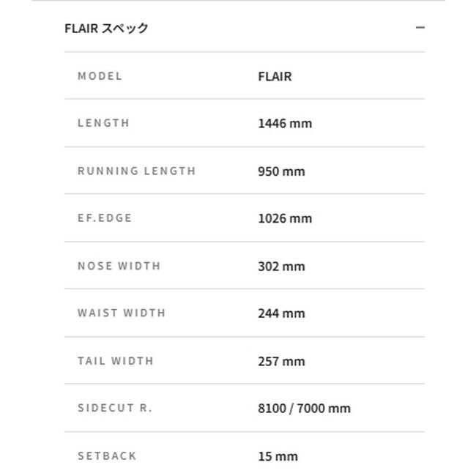Click the SETBACK row label
This screenshot has height=476, width=476.
tap(107, 455)
